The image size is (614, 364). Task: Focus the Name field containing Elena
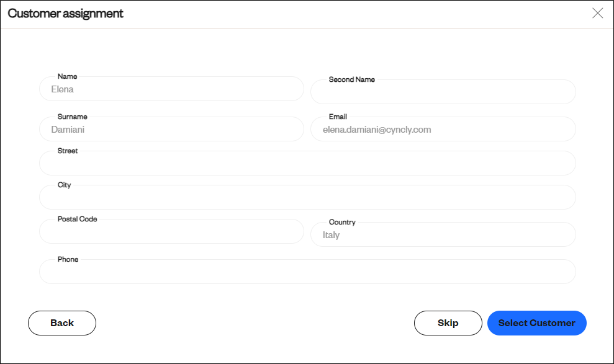pos(171,89)
